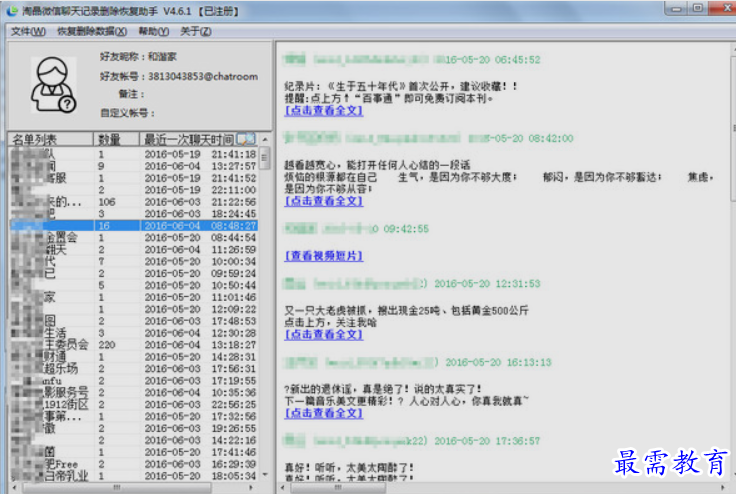Open the 文件(W) menu
Image resolution: width=736 pixels, height=494 pixels.
click(28, 31)
